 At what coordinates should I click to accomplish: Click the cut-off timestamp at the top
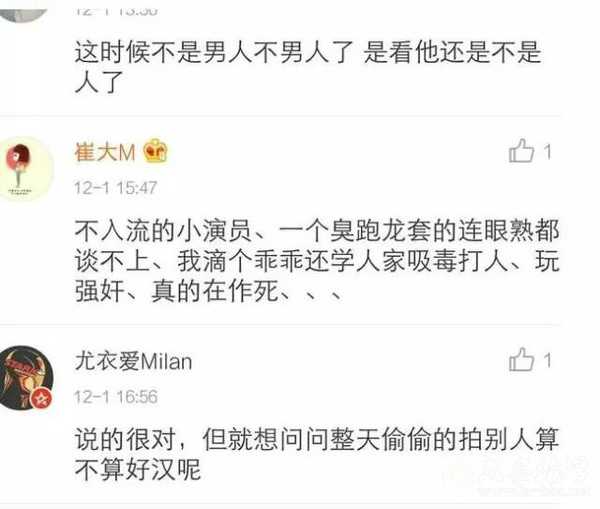point(116,11)
